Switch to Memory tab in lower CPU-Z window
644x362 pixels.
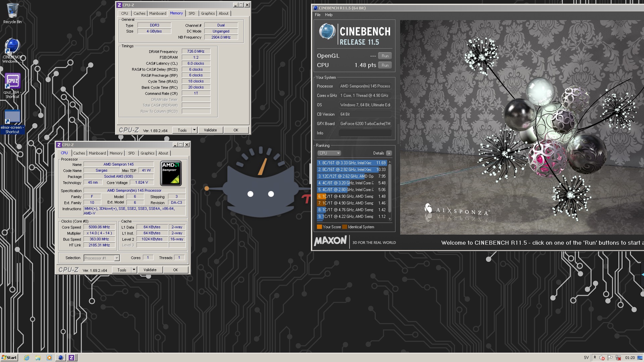(x=116, y=153)
